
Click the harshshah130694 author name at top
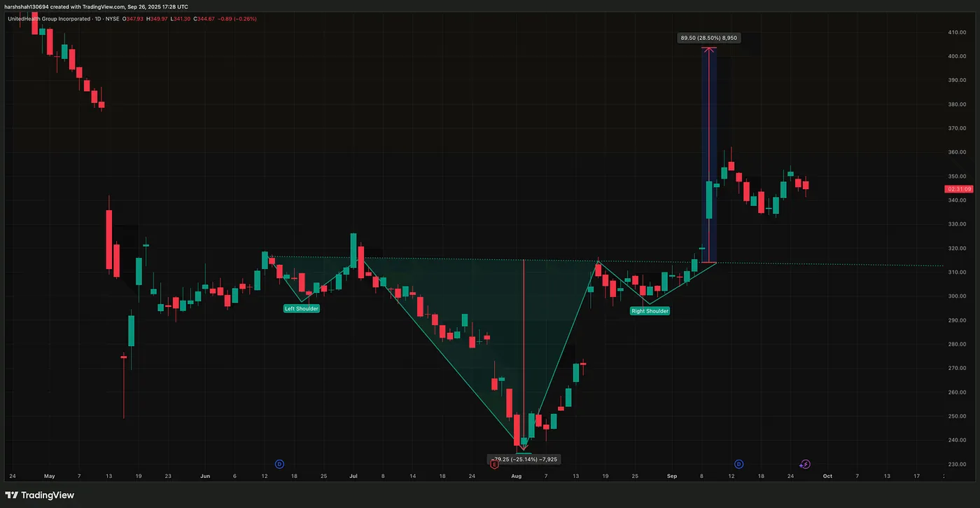[x=25, y=6]
